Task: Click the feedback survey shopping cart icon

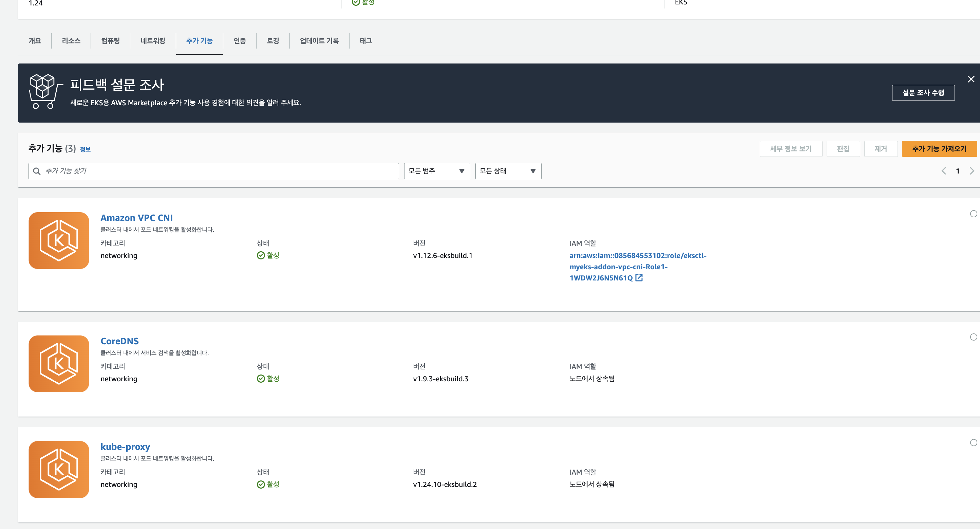Action: (x=45, y=92)
